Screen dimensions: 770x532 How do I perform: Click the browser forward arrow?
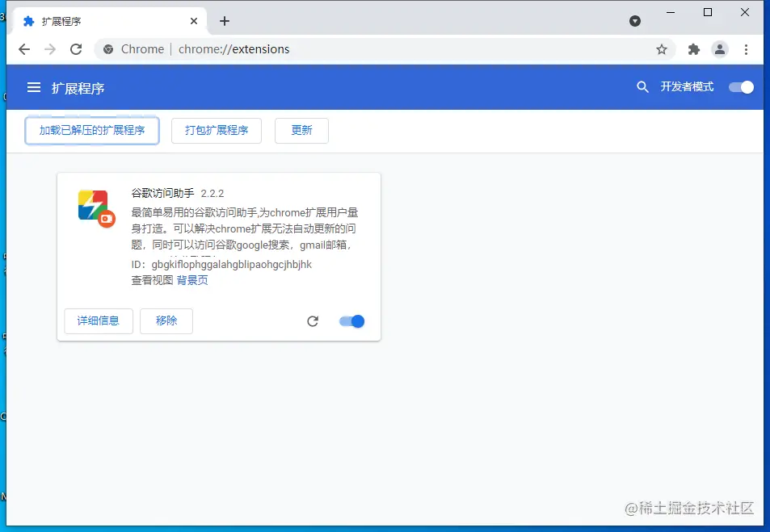[x=50, y=49]
